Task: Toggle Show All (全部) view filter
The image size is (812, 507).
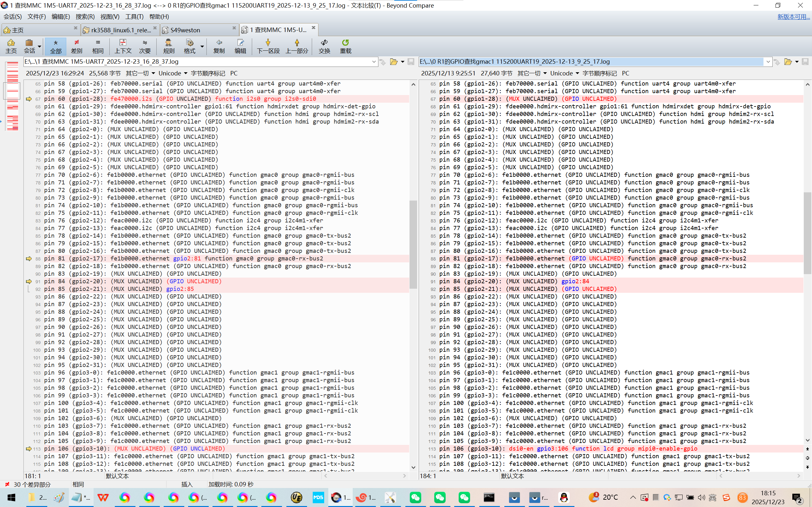Action: [56, 46]
